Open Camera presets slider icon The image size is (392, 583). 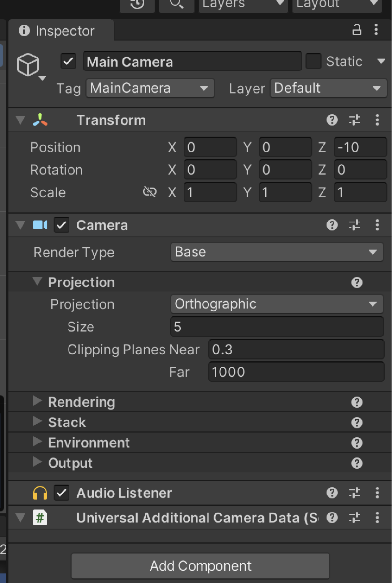[x=355, y=225]
